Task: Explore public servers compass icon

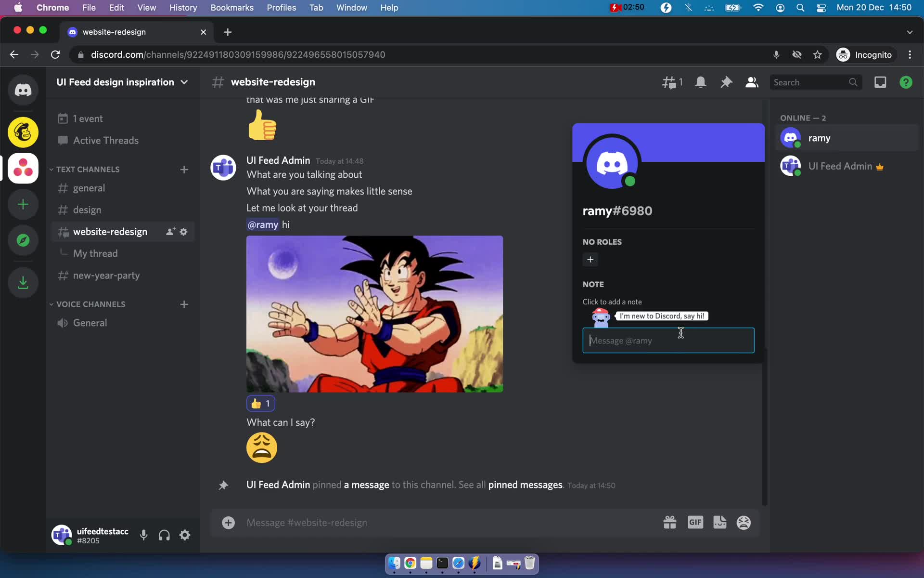Action: click(23, 240)
